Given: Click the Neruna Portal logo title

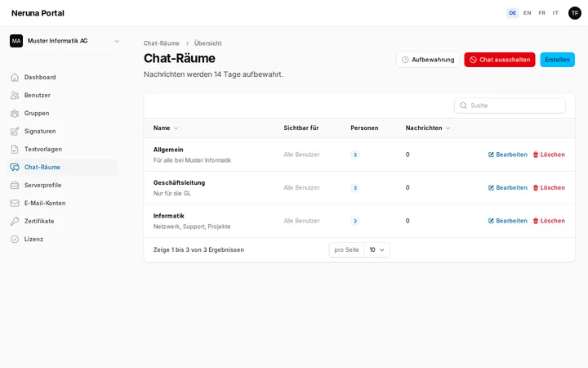Looking at the screenshot, I should coord(38,13).
